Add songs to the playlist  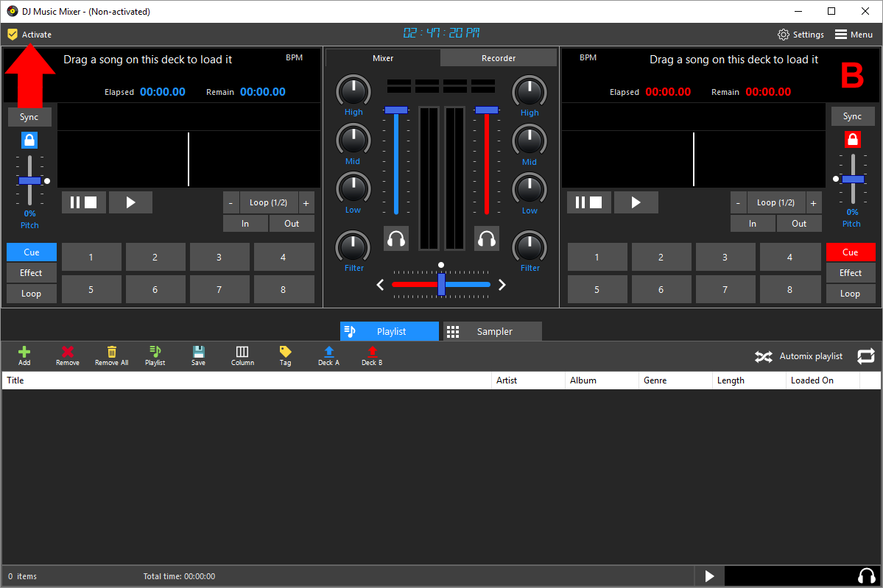(24, 355)
